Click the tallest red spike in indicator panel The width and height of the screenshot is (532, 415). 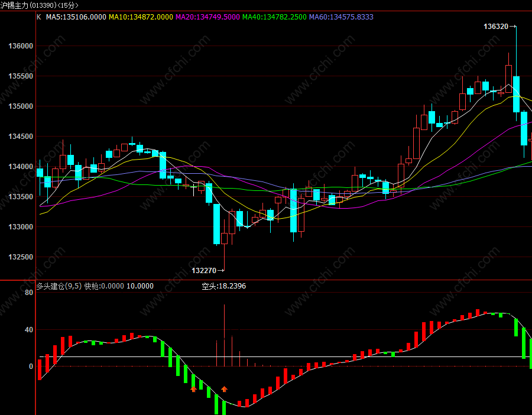(224, 335)
